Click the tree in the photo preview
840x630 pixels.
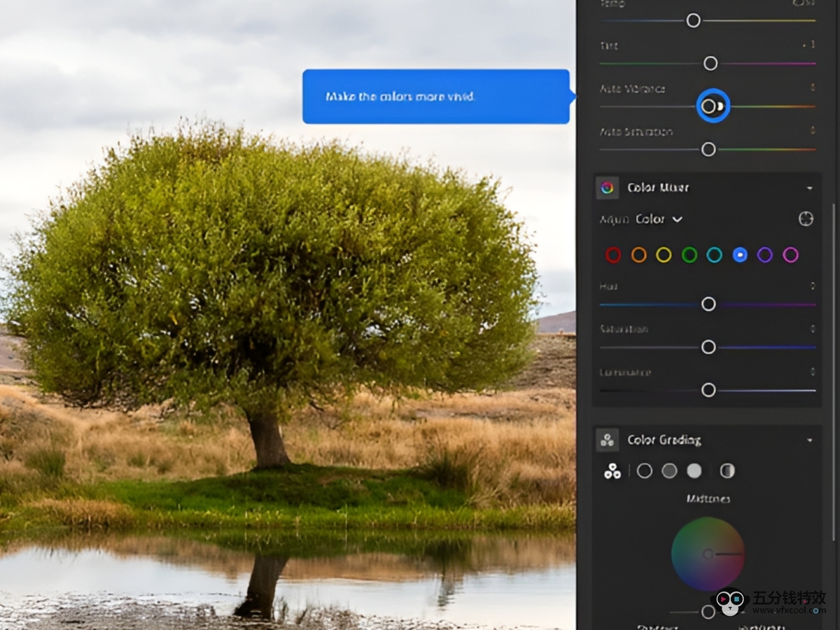coord(273,280)
